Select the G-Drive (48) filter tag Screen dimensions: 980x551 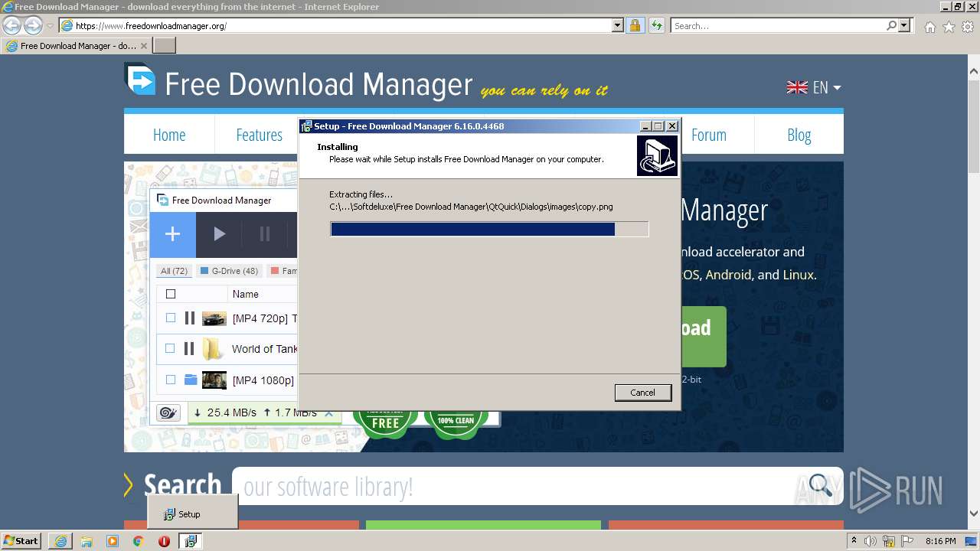229,271
